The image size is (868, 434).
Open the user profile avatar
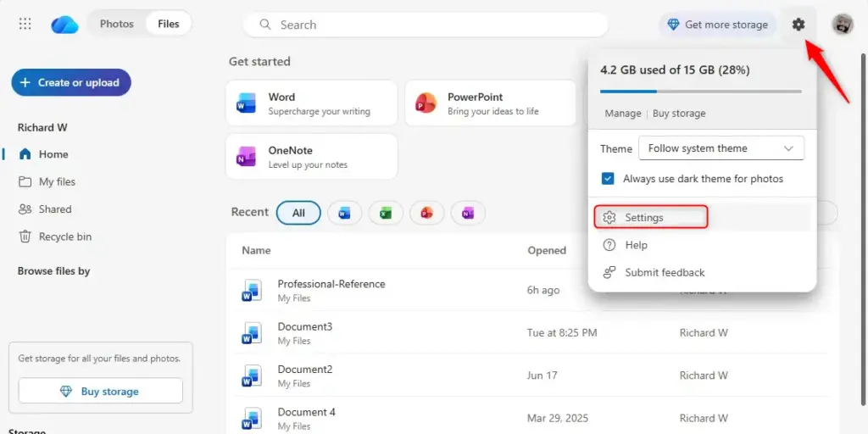click(842, 25)
